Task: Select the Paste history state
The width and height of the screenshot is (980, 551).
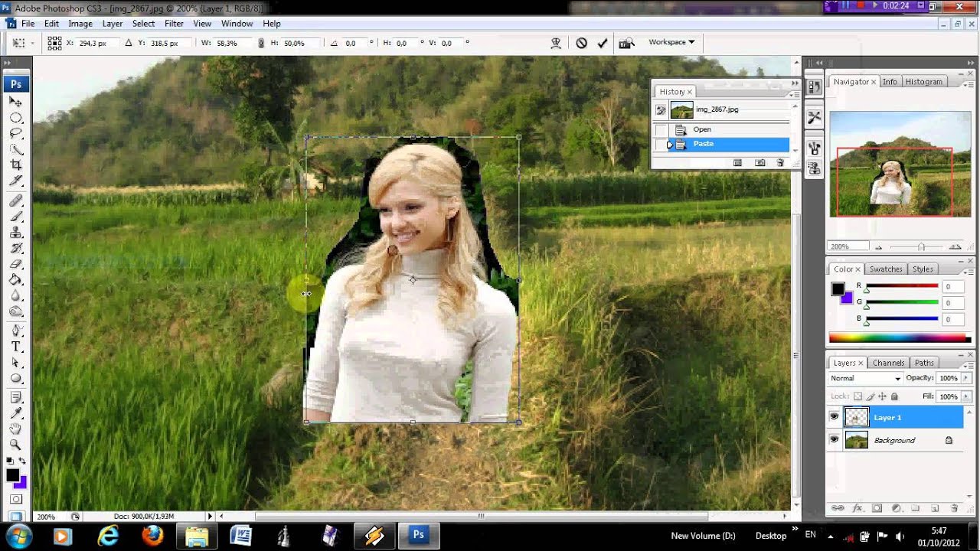Action: [722, 144]
